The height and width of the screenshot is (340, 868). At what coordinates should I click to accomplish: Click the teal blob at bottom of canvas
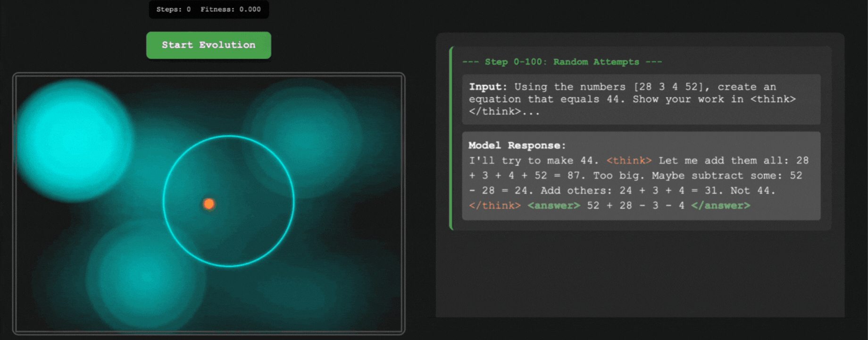(146, 279)
